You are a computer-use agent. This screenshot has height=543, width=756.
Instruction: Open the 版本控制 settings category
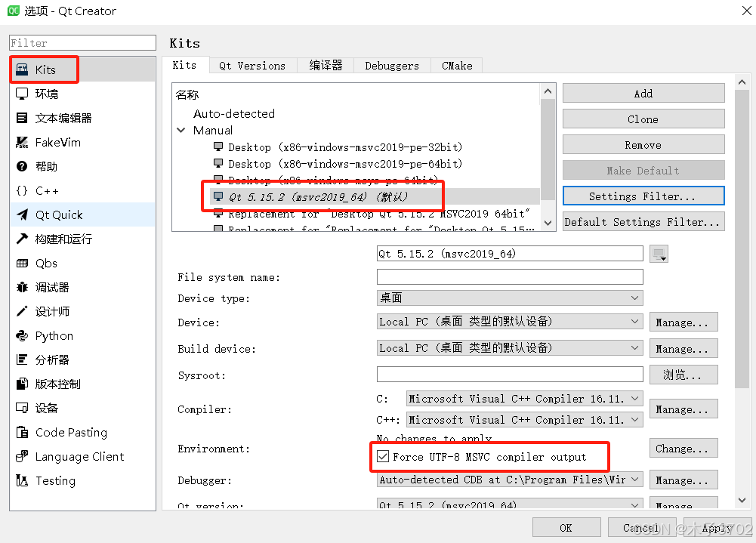pos(82,384)
